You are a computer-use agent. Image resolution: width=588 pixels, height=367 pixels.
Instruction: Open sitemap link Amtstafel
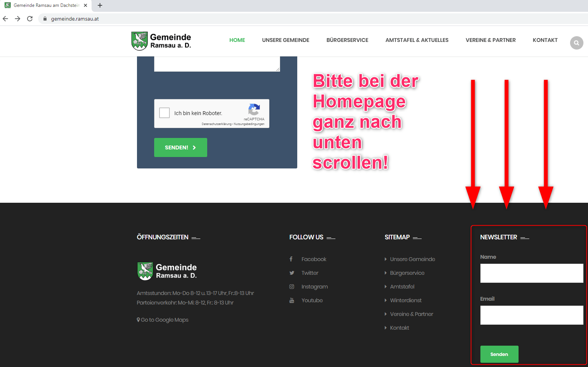coord(402,287)
